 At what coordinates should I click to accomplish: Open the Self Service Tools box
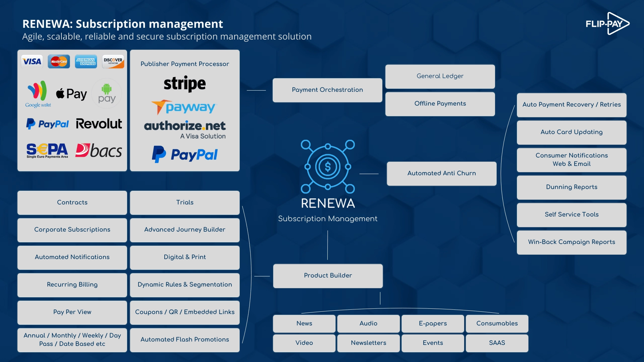coord(572,215)
